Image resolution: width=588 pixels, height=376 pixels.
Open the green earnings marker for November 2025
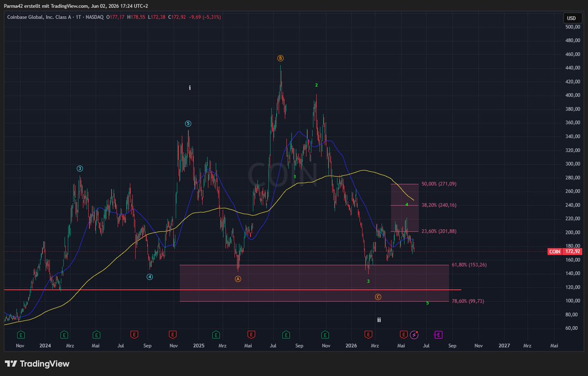pos(325,334)
